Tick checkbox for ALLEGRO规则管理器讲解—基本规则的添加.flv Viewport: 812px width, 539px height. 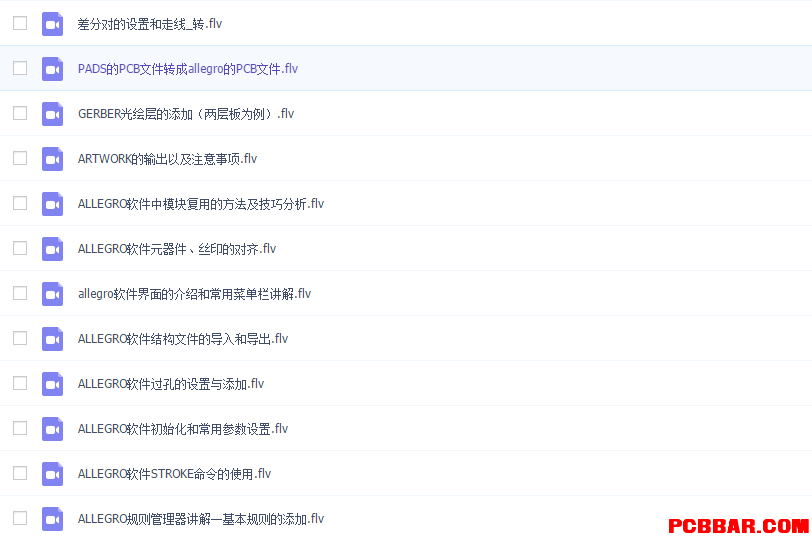pyautogui.click(x=20, y=518)
